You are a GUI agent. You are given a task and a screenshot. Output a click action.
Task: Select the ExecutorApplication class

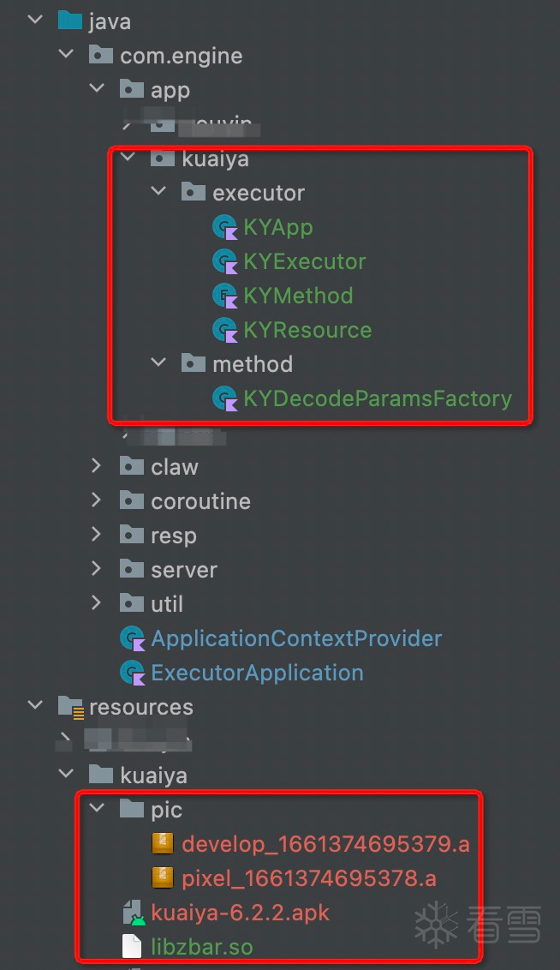point(257,674)
